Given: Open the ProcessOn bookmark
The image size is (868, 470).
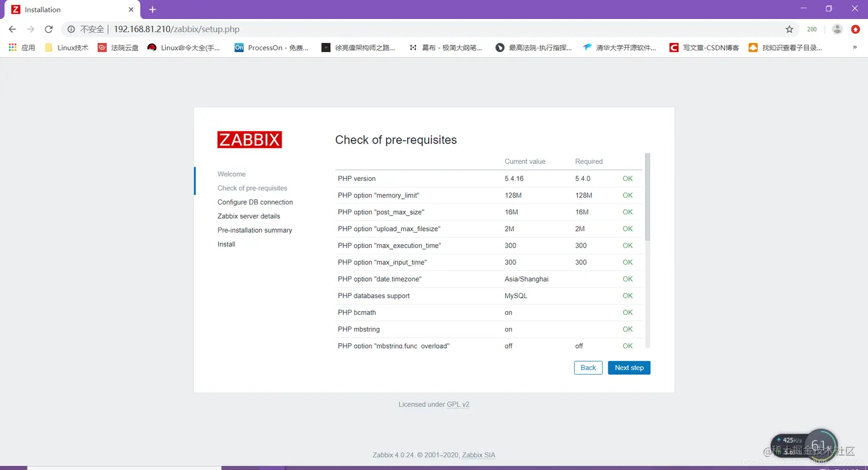Looking at the screenshot, I should 272,48.
